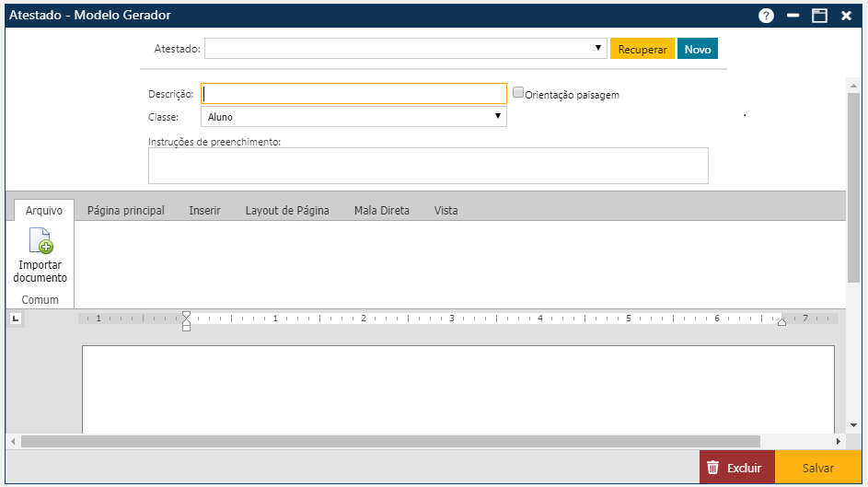Go to the Mala Direta tab
Image resolution: width=868 pixels, height=487 pixels.
coord(381,211)
